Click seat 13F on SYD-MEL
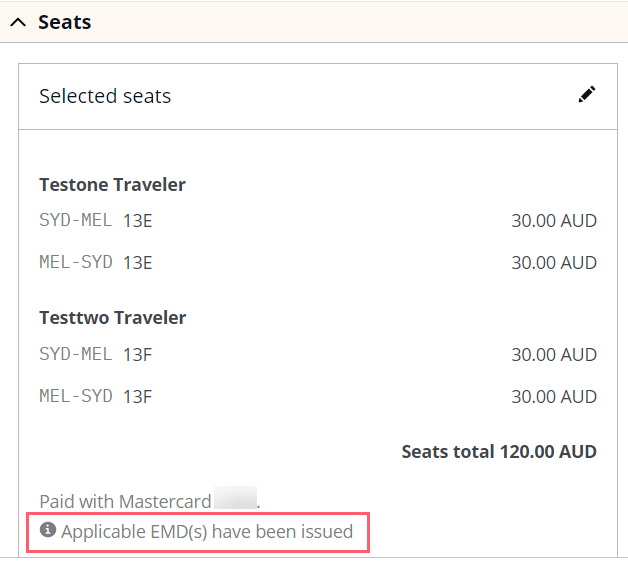The width and height of the screenshot is (628, 564). pos(137,355)
